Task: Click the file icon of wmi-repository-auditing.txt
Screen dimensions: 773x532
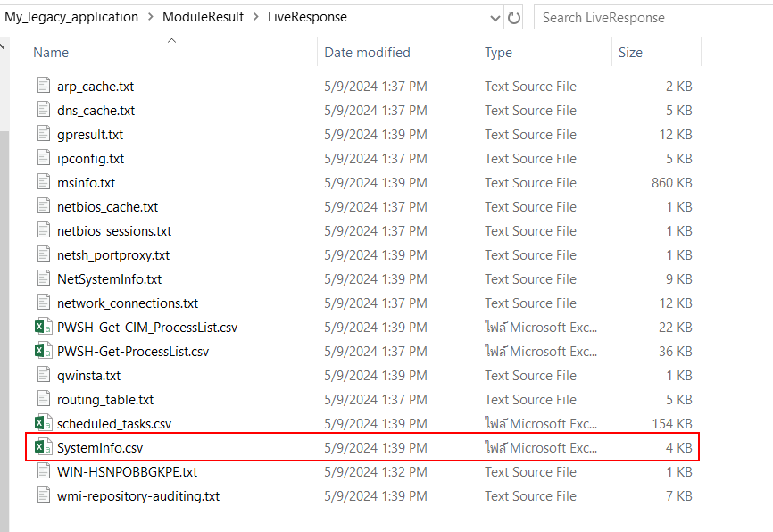Action: (44, 496)
